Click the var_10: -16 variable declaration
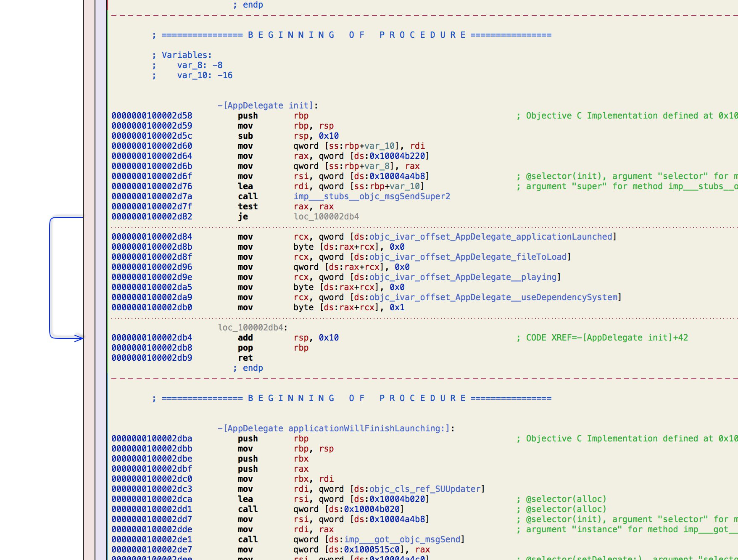The image size is (738, 560). (x=205, y=75)
